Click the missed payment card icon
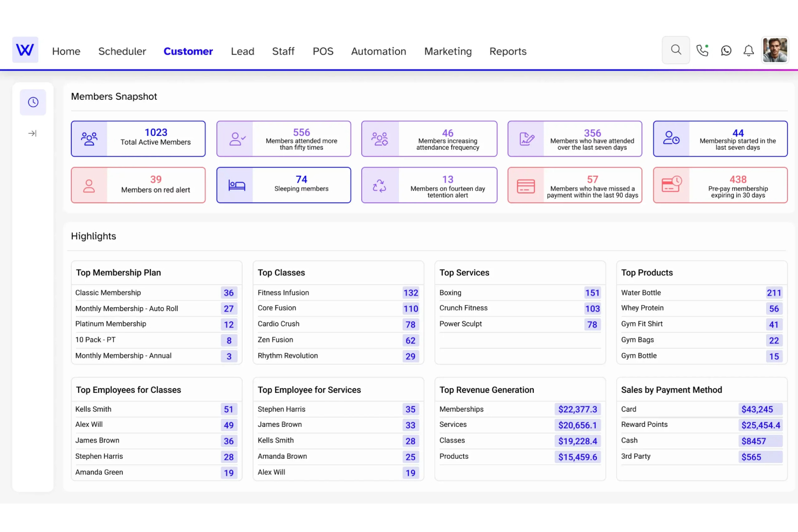This screenshot has width=798, height=532. pyautogui.click(x=526, y=185)
